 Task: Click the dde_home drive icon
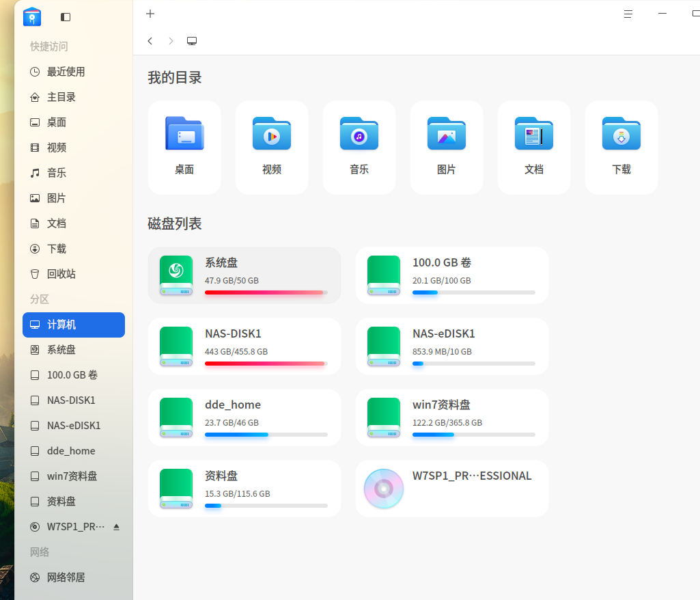(x=176, y=418)
